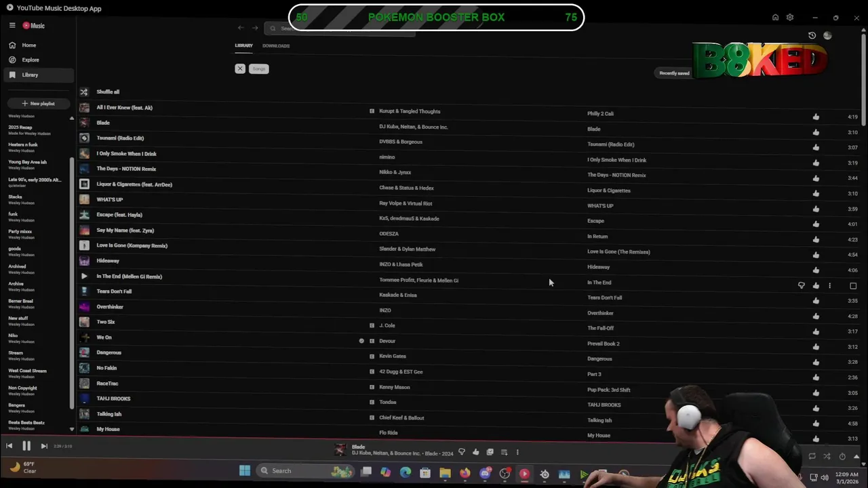Select Library in the sidebar

click(38, 75)
